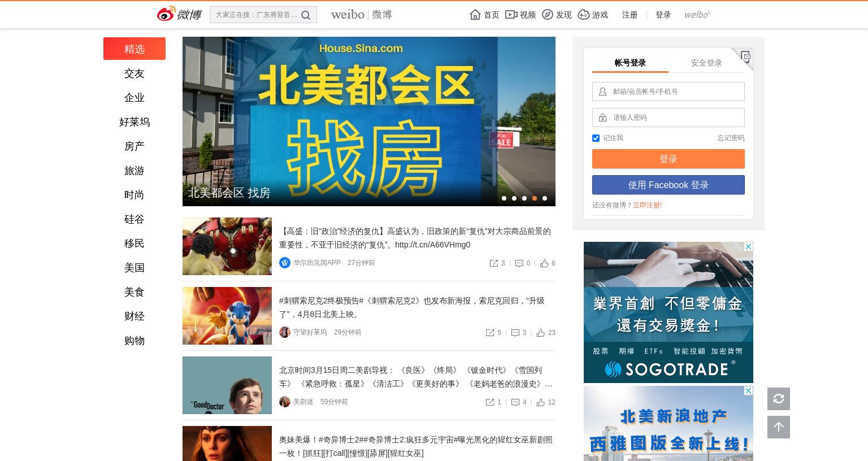The width and height of the screenshot is (868, 461).
Task: Open the Iron Man post thumbnail
Action: point(227,246)
